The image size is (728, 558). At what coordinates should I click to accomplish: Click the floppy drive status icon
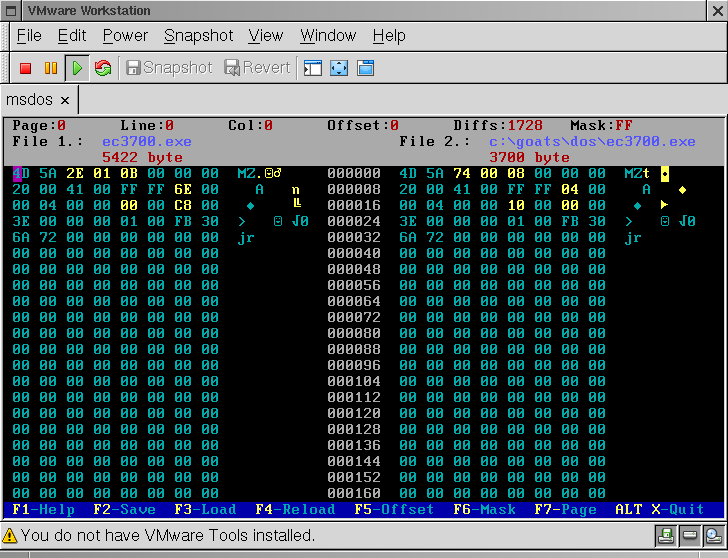666,536
